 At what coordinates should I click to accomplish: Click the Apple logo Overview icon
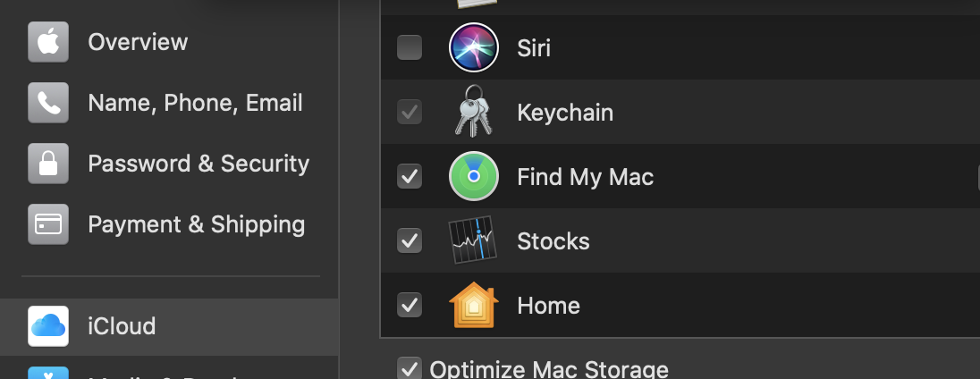tap(48, 42)
